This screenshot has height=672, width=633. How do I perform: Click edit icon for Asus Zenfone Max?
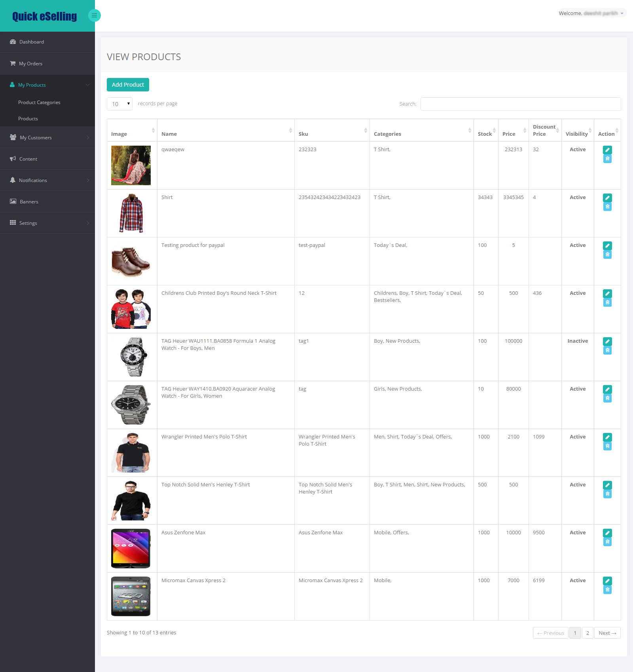607,533
